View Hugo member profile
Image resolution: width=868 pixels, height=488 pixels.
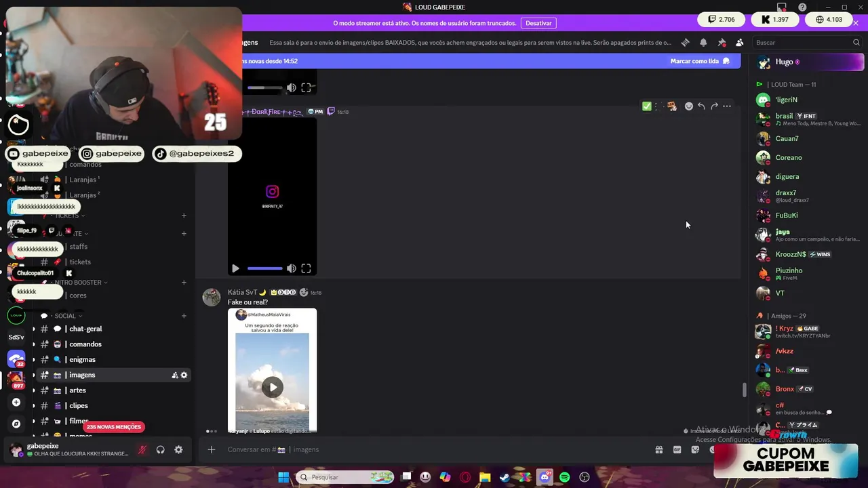tap(809, 62)
